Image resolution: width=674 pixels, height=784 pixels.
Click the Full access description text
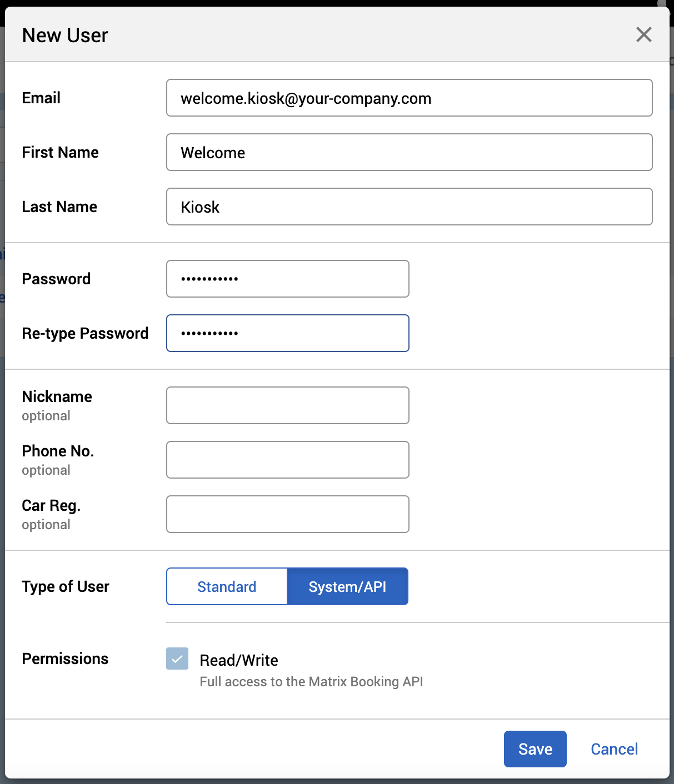point(311,682)
